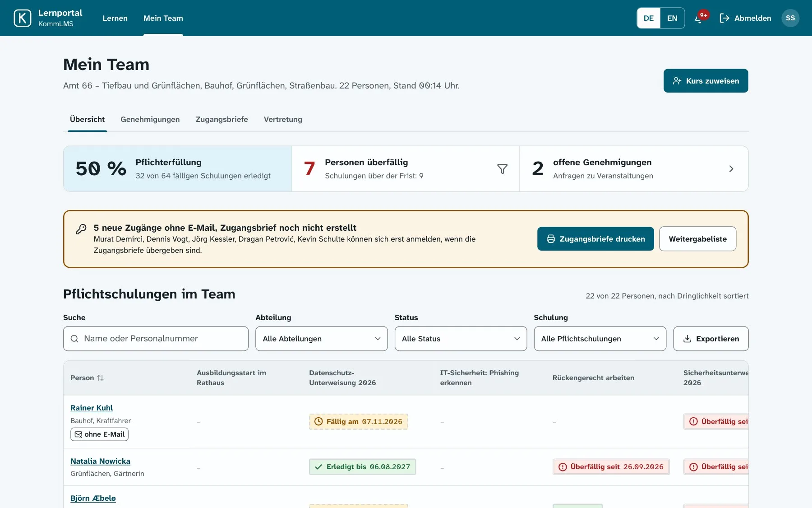Screen dimensions: 812x508
Task: Click the chevron arrow on offene Genehmigungen
Action: (x=731, y=169)
